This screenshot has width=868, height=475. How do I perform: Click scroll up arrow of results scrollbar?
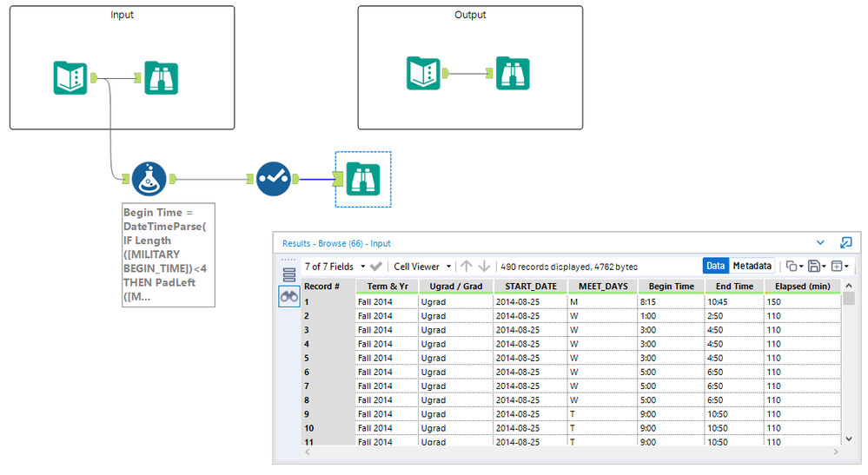pyautogui.click(x=849, y=286)
